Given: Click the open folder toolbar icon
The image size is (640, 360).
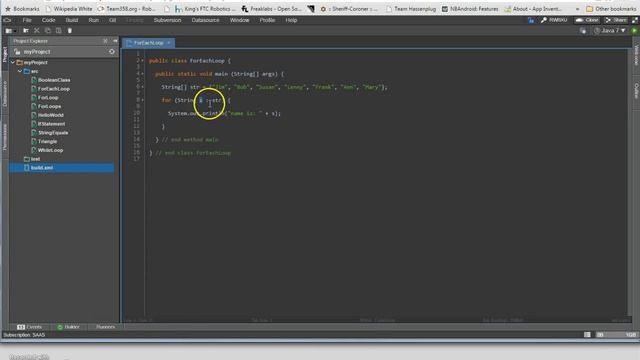Looking at the screenshot, I should coord(26,31).
